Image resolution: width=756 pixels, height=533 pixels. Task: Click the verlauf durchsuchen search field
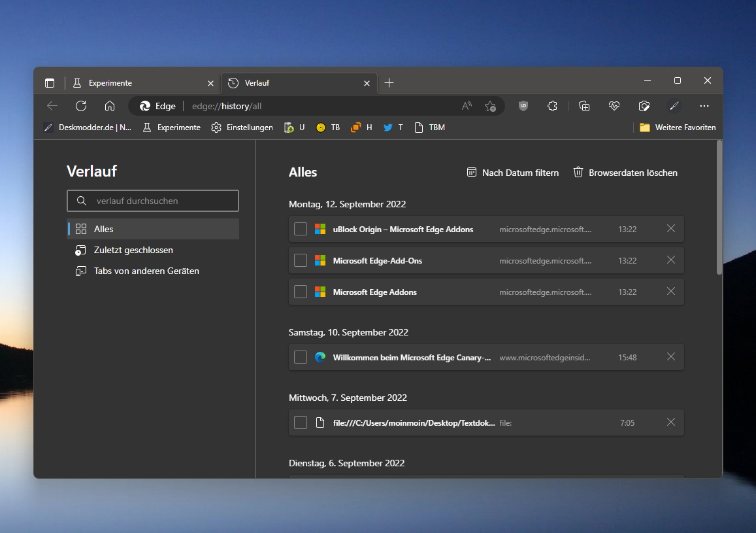tap(153, 201)
